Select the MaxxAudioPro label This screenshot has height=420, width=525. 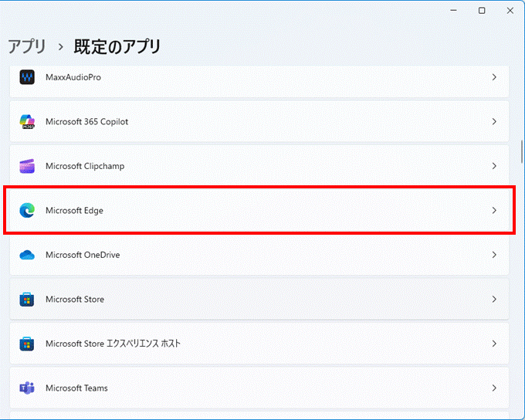point(73,77)
